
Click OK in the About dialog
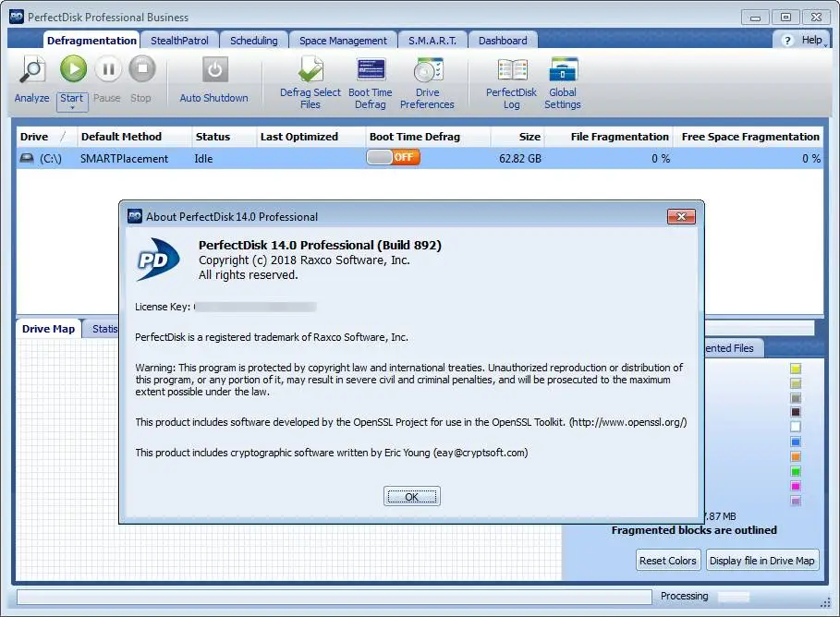[x=411, y=497]
